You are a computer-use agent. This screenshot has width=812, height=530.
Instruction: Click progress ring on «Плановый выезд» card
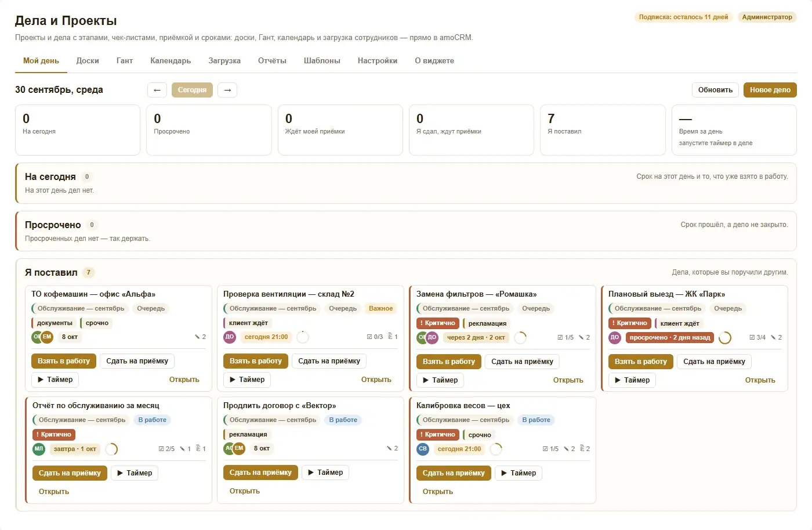[725, 337]
